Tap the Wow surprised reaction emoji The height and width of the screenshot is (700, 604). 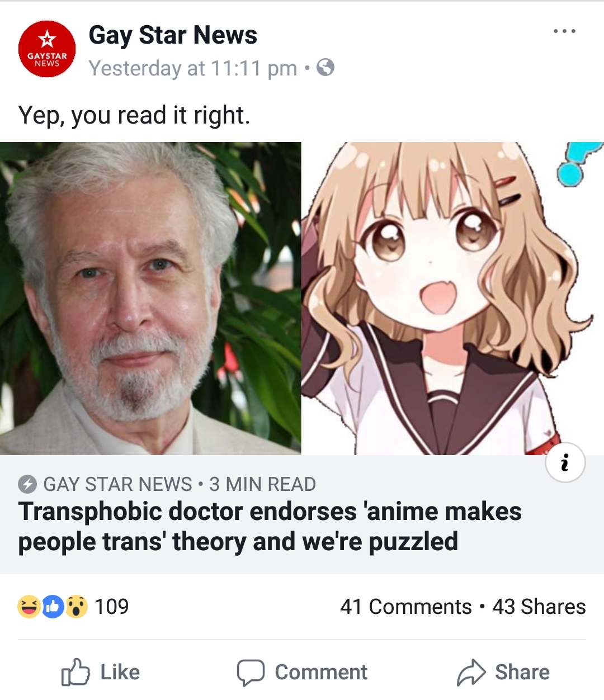pos(77,607)
